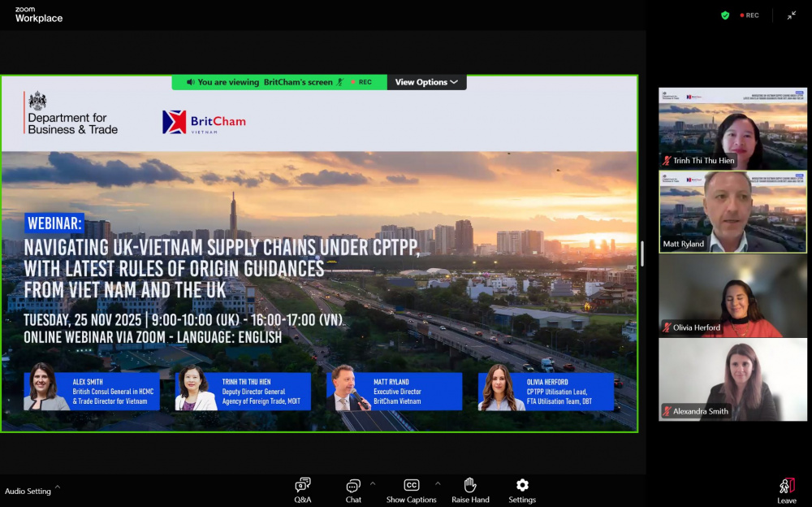Open the Chat panel
This screenshot has height=507, width=812.
[353, 490]
